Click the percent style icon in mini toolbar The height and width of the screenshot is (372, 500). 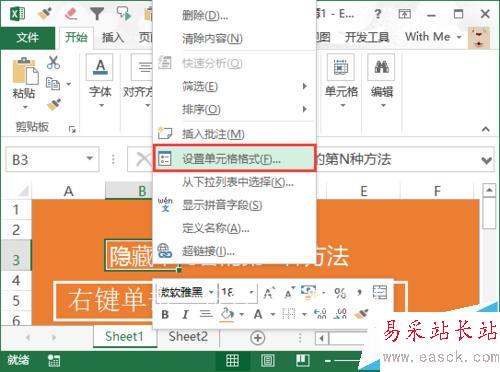340,293
